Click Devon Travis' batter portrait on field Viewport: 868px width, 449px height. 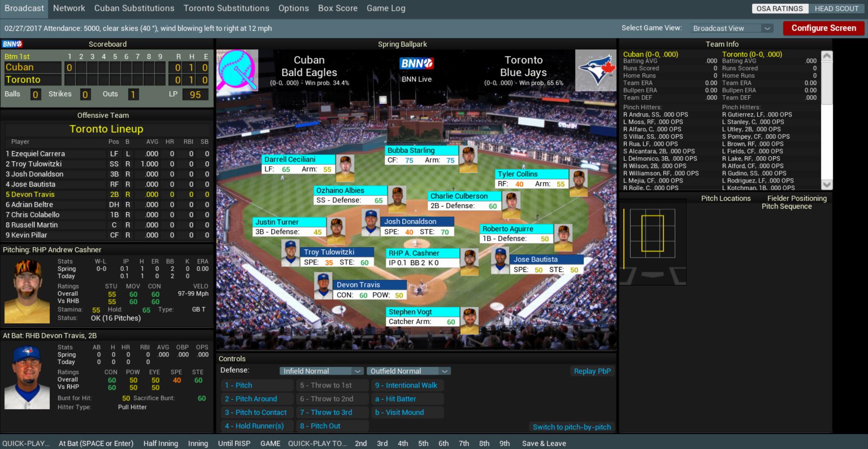pos(323,285)
